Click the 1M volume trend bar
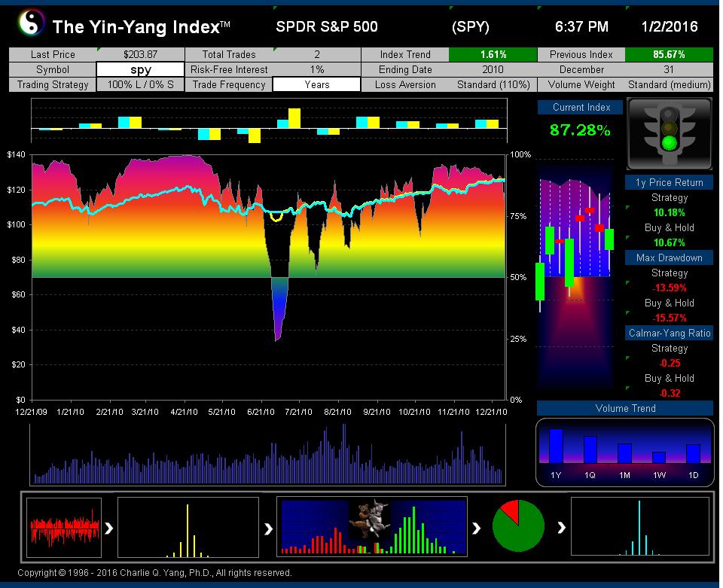The width and height of the screenshot is (723, 588). click(625, 453)
